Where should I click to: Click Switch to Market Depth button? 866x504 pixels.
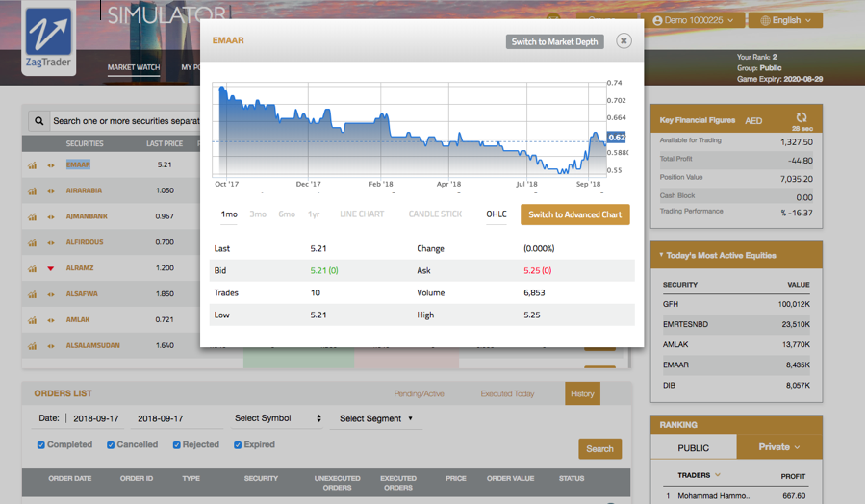click(554, 42)
